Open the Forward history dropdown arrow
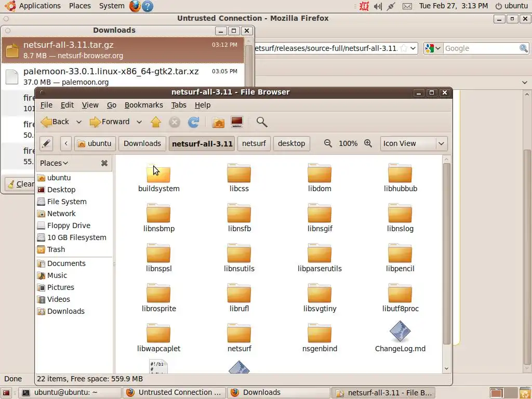532x399 pixels. click(x=139, y=122)
